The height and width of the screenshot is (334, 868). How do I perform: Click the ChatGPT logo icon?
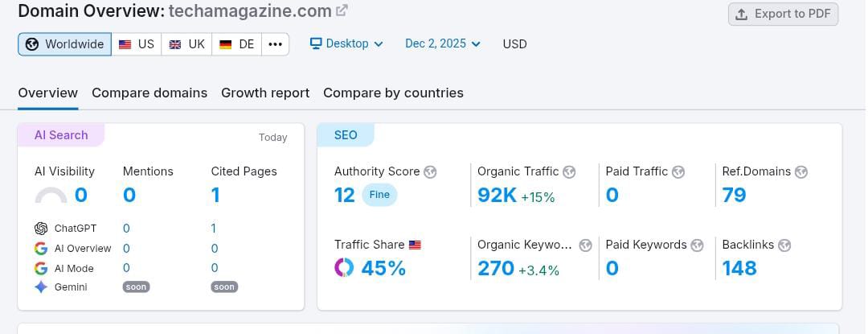41,229
